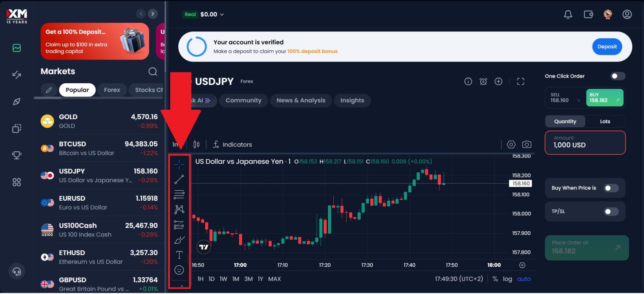Select the Fibonacci retracement tool
The width and height of the screenshot is (644, 294).
179,195
